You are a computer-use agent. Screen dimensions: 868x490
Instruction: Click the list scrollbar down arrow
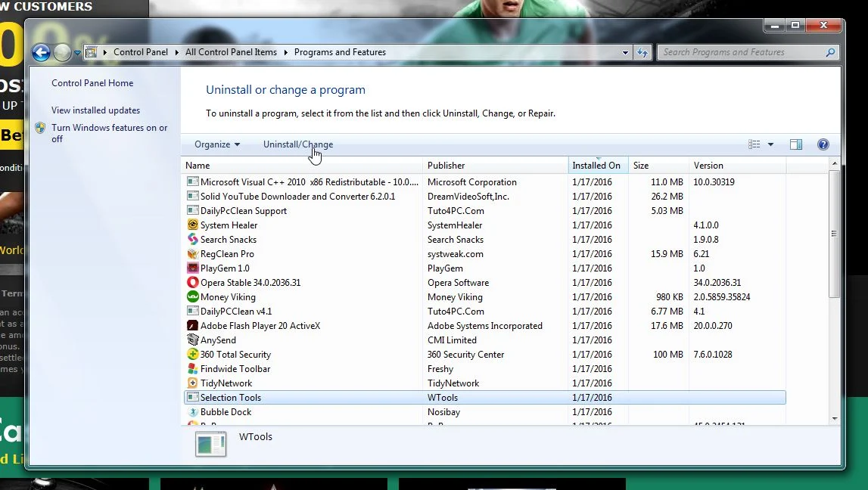click(x=834, y=419)
